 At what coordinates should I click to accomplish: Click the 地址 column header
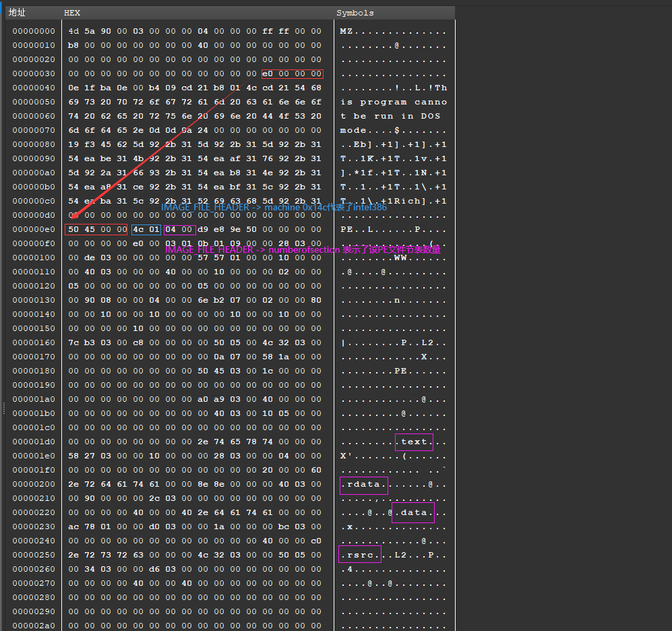[x=17, y=12]
